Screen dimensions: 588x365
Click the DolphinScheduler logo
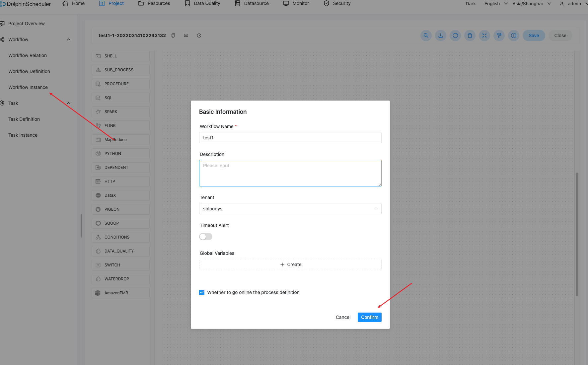click(x=26, y=4)
